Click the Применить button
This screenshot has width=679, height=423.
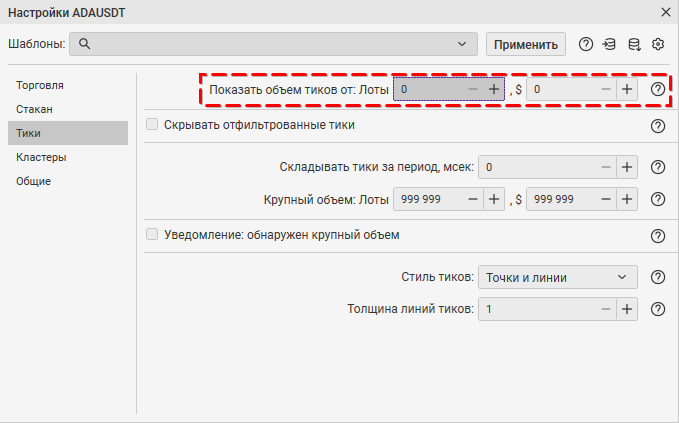point(526,44)
